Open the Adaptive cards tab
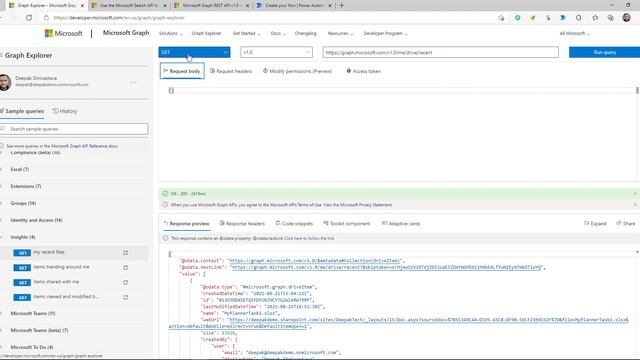 [401, 224]
